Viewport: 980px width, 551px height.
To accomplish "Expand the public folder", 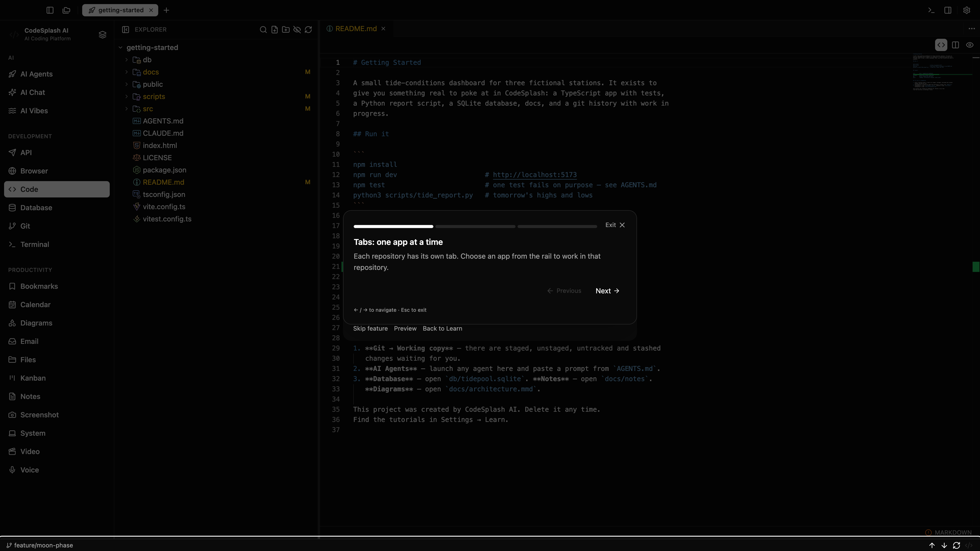I will click(x=127, y=84).
